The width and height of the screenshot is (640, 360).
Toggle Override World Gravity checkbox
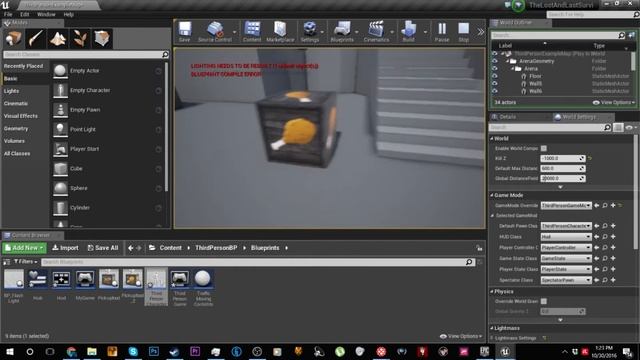[x=544, y=301]
